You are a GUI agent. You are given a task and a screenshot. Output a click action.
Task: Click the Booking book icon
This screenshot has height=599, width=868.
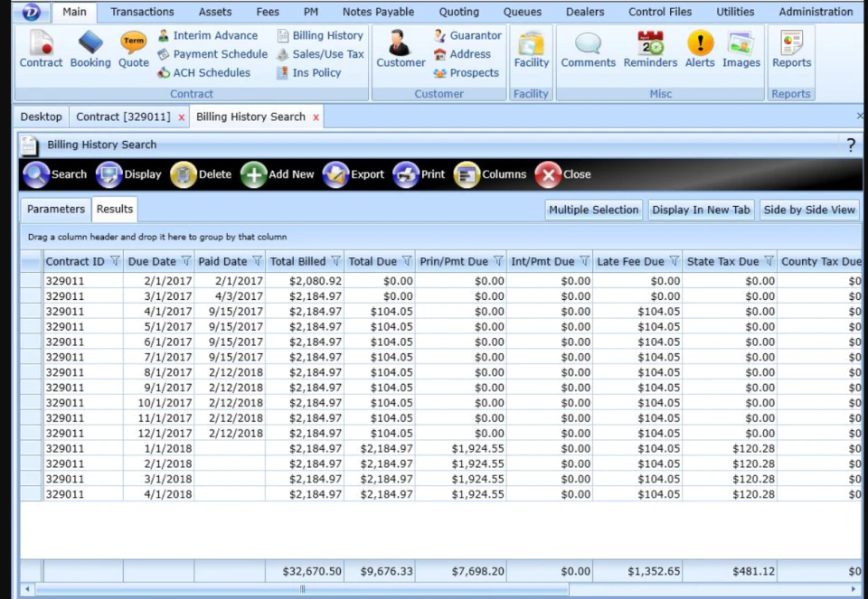tap(90, 42)
